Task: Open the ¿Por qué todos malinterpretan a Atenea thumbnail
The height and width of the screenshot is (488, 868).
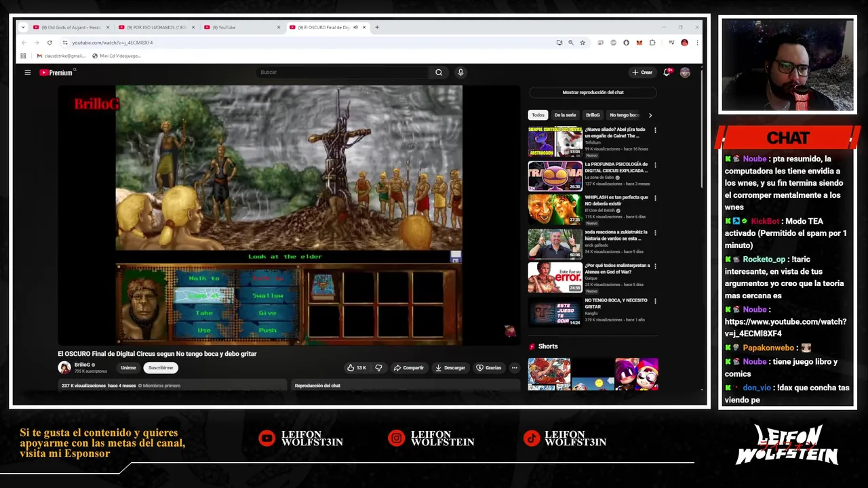Action: (555, 278)
